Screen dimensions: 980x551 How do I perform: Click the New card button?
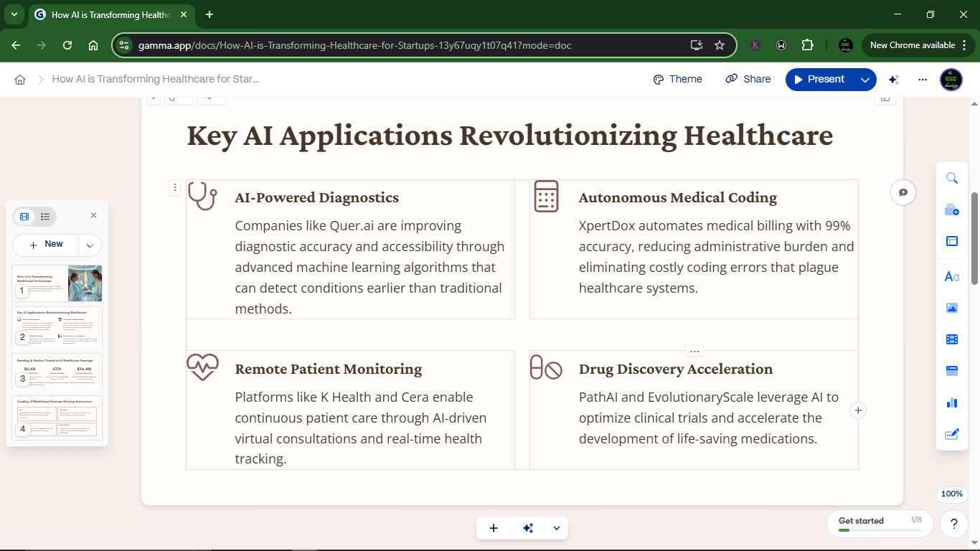pyautogui.click(x=46, y=245)
